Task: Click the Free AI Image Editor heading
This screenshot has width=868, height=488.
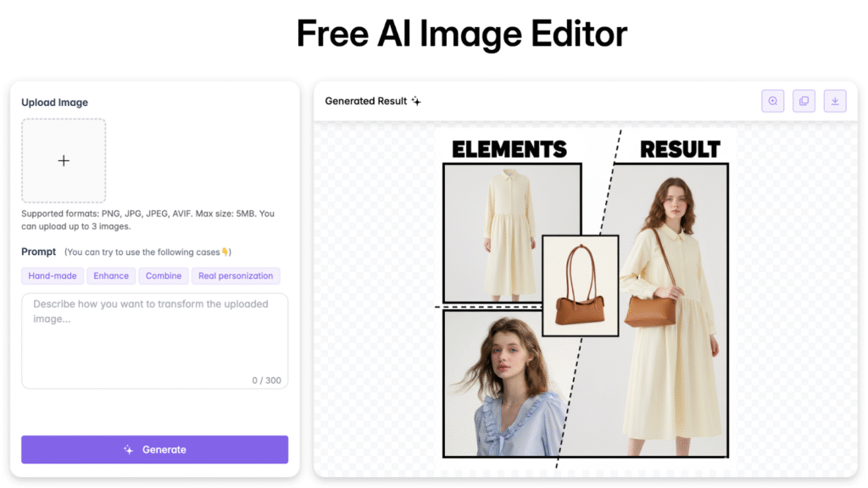Action: click(462, 34)
